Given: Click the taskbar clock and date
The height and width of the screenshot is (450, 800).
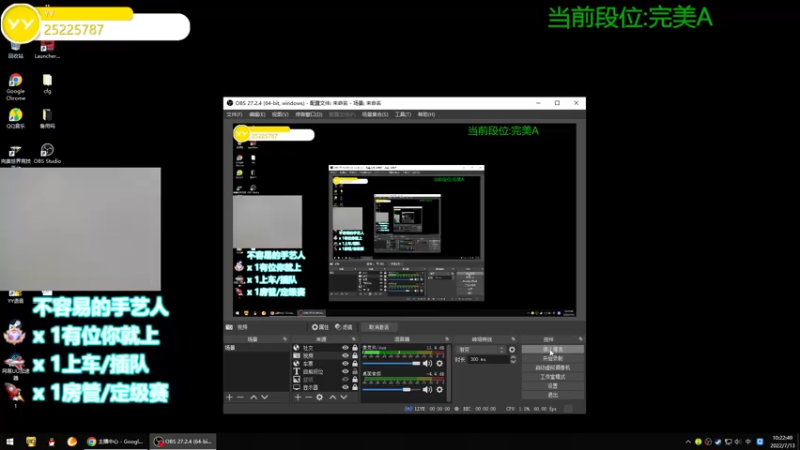Looking at the screenshot, I should click(783, 442).
